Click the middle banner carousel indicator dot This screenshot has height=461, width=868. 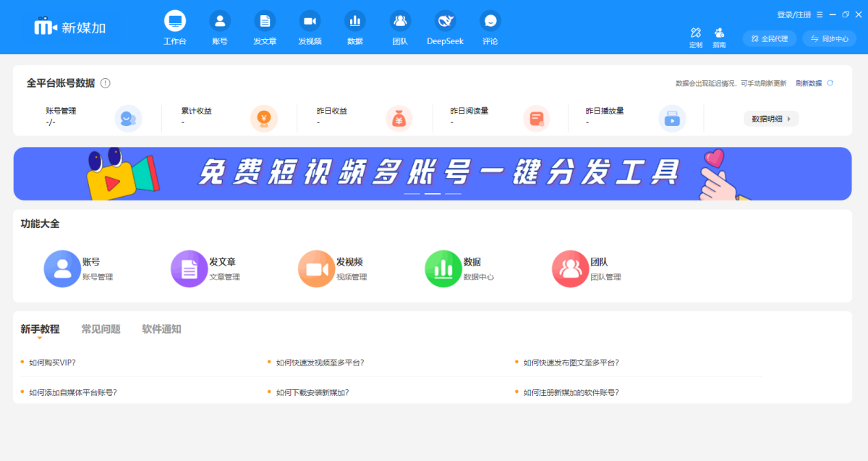[434, 194]
